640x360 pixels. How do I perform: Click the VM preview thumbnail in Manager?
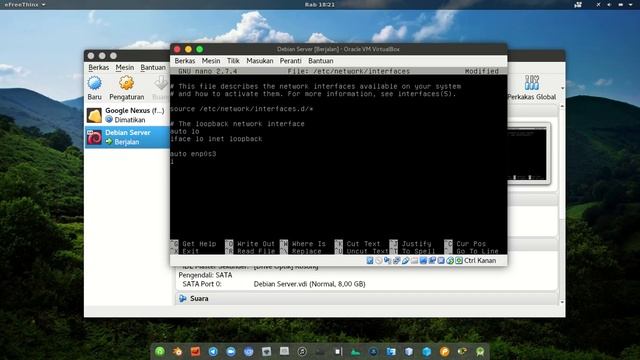click(x=527, y=153)
